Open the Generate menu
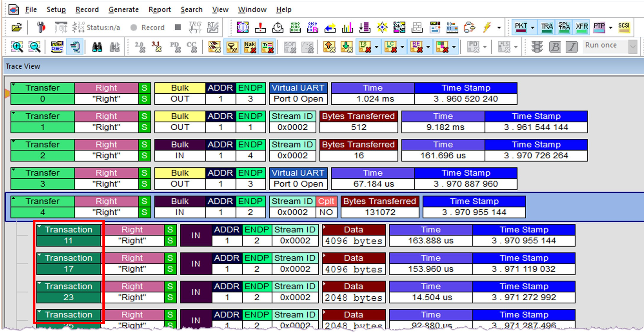 pyautogui.click(x=124, y=10)
